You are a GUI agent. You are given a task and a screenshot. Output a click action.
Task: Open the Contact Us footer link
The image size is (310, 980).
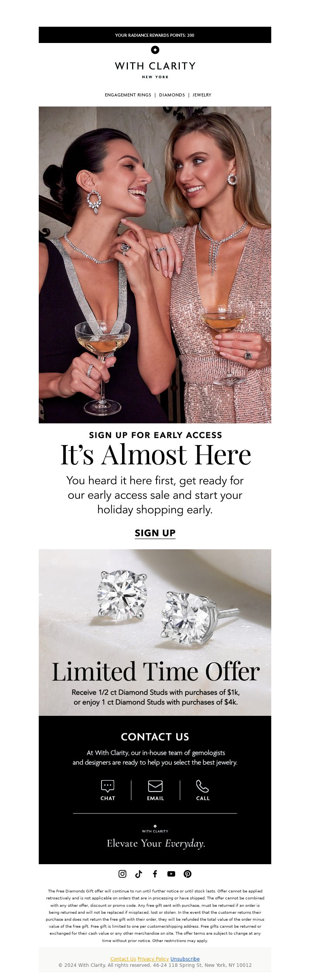pos(123,959)
